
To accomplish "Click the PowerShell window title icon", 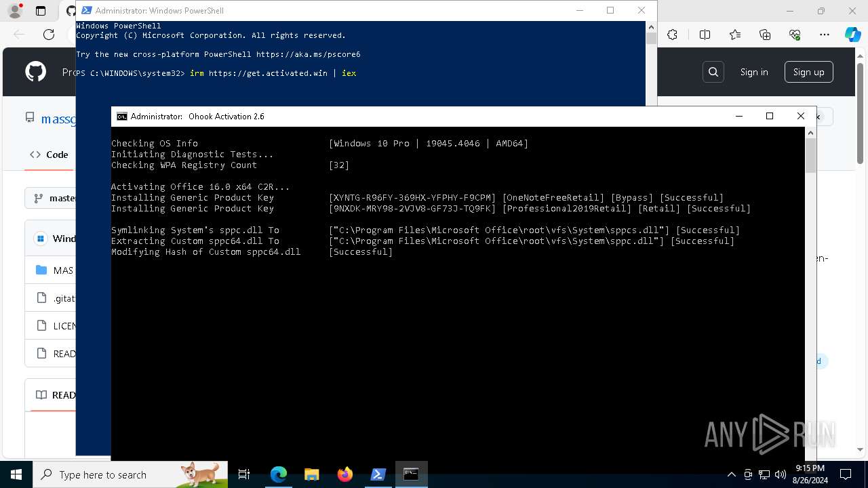I will click(87, 10).
